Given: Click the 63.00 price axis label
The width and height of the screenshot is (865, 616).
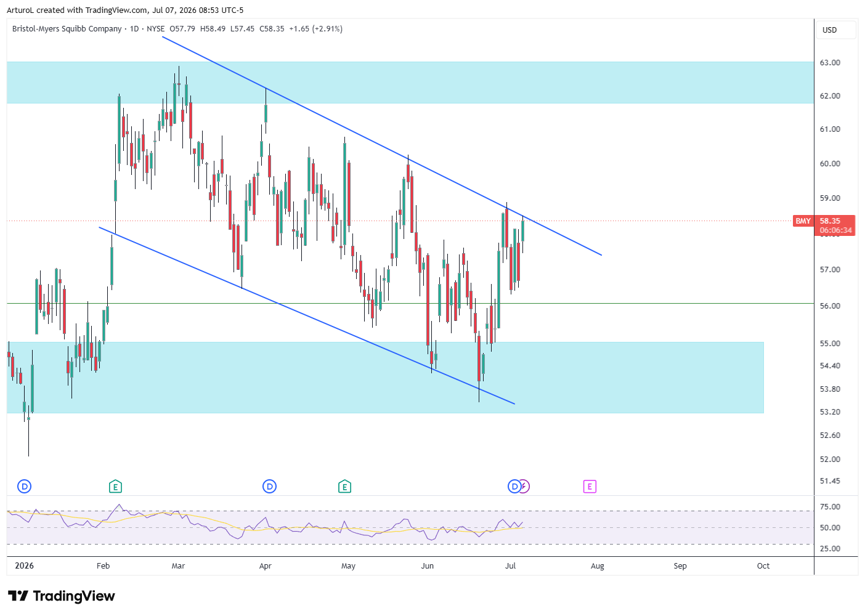Looking at the screenshot, I should (830, 62).
